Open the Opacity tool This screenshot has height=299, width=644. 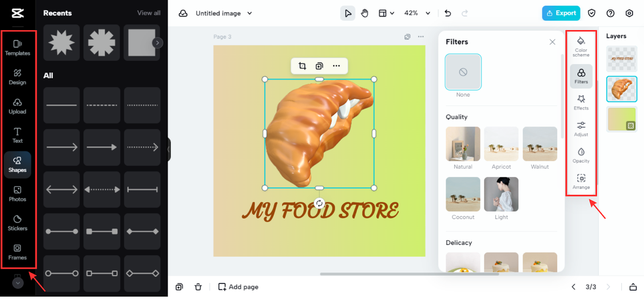pyautogui.click(x=581, y=155)
